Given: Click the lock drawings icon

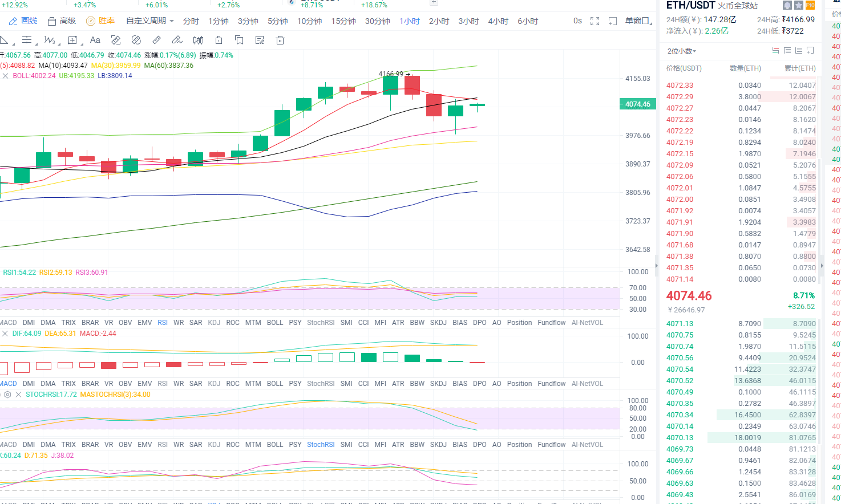Looking at the screenshot, I should click(219, 40).
